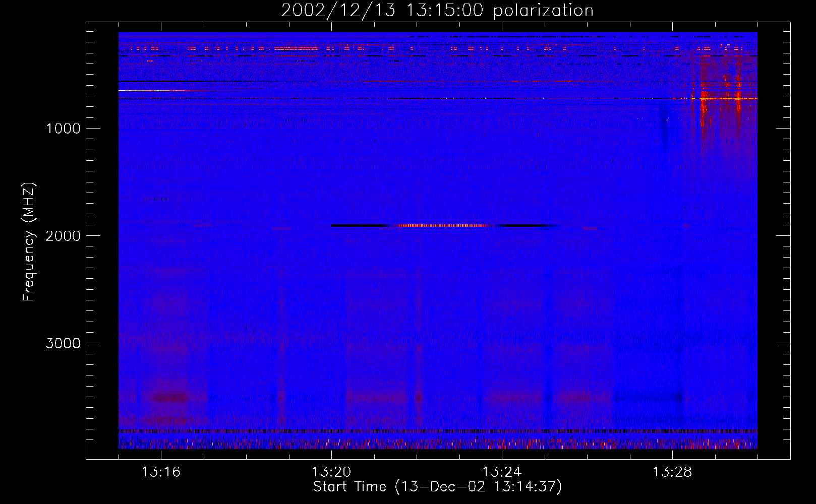Click the "1000" frequency tick label
This screenshot has height=504, width=816.
[63, 129]
